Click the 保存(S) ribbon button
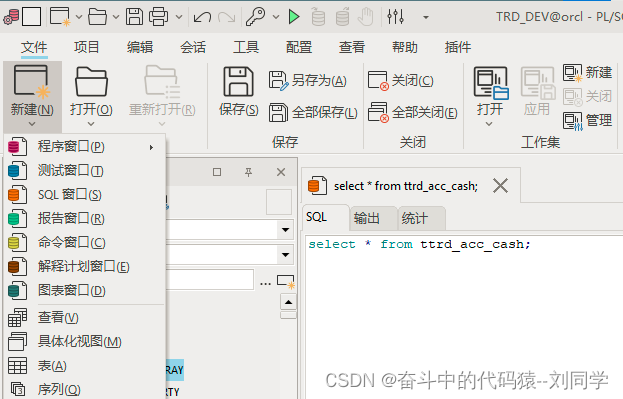Image resolution: width=623 pixels, height=399 pixels. [x=238, y=91]
